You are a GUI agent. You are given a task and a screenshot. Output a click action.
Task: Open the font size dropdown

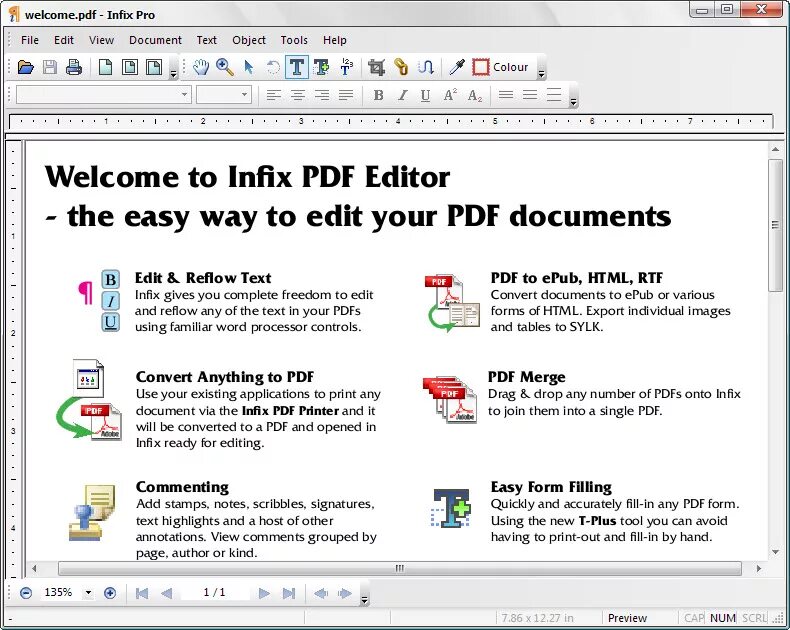point(244,95)
